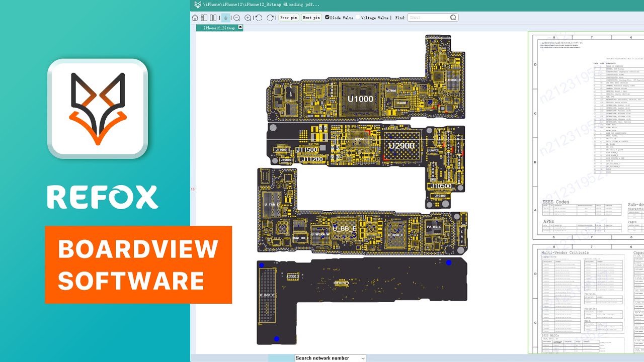Expand the collapsed left panel arrows

coord(193,189)
